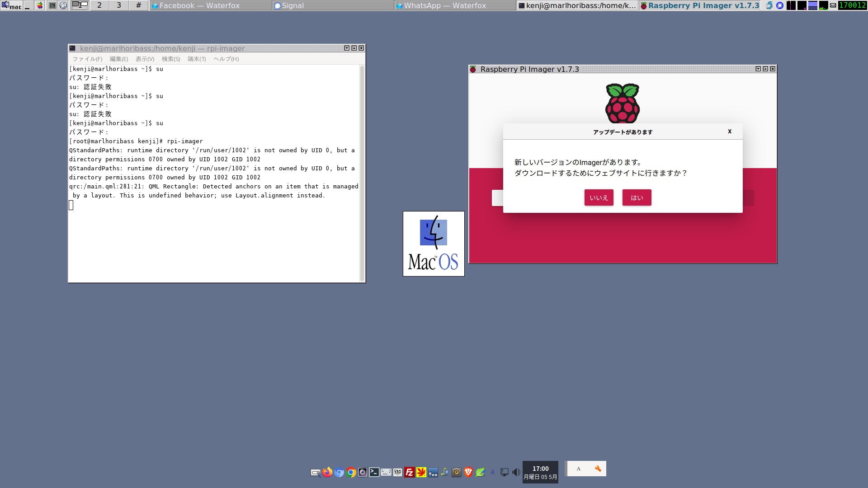Click the Mac OS logo desktop image
This screenshot has width=868, height=488.
(434, 244)
